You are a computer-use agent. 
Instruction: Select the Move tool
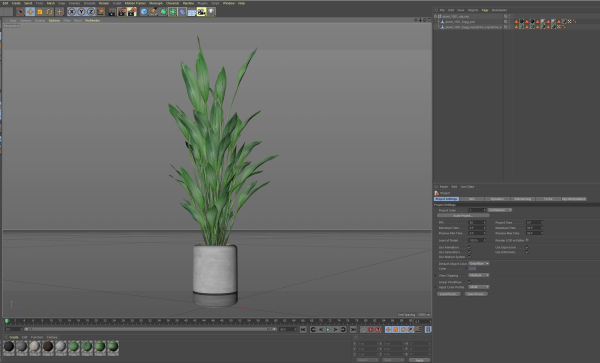pyautogui.click(x=30, y=12)
